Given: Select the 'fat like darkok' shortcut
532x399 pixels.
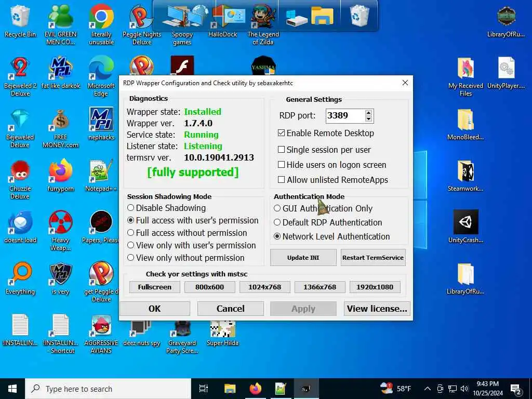Looking at the screenshot, I should (60, 73).
